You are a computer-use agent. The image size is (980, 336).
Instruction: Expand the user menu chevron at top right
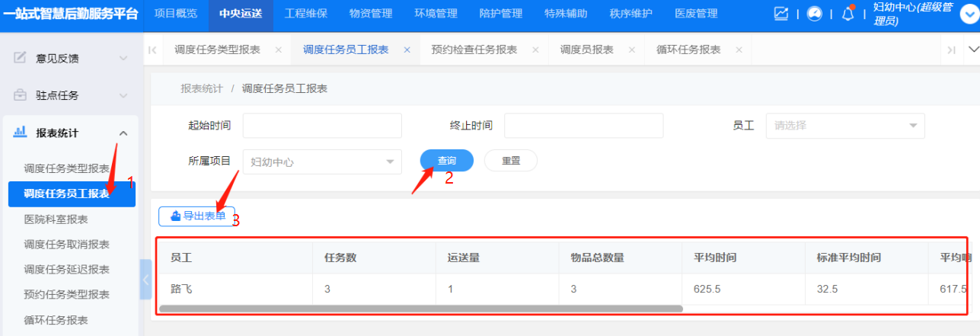969,14
